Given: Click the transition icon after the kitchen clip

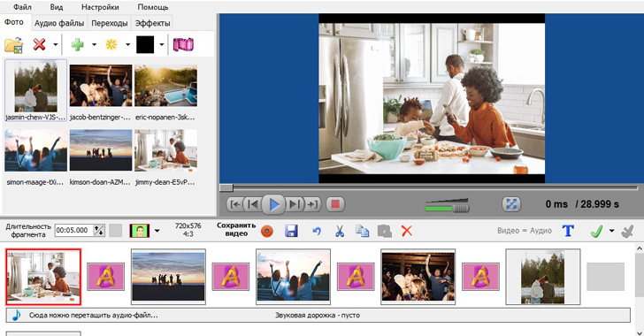Looking at the screenshot, I should (105, 277).
